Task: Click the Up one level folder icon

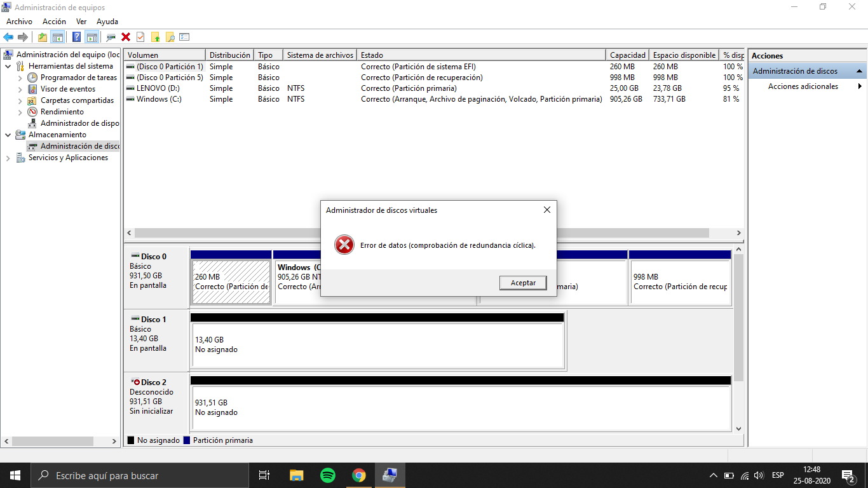Action: [x=42, y=37]
